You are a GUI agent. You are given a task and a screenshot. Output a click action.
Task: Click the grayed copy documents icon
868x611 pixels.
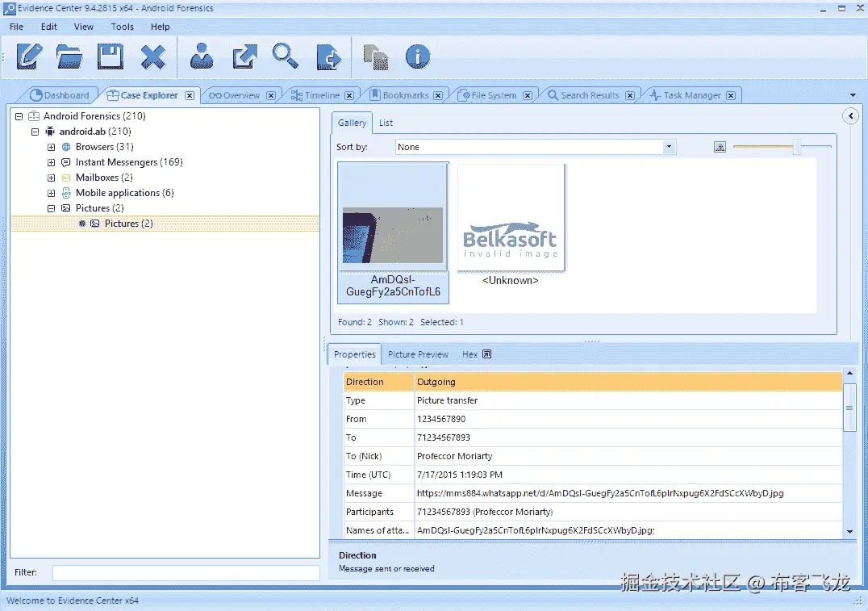376,57
